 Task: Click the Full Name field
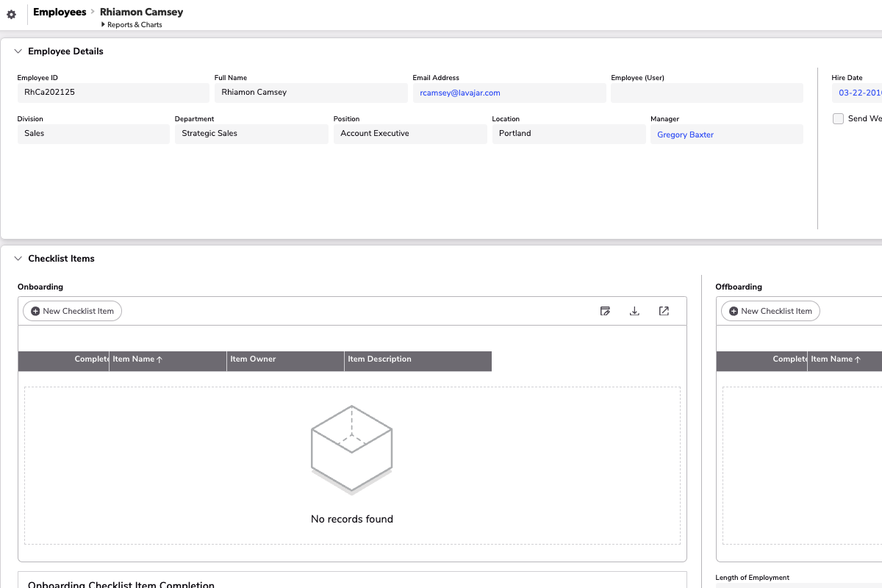[x=310, y=93]
